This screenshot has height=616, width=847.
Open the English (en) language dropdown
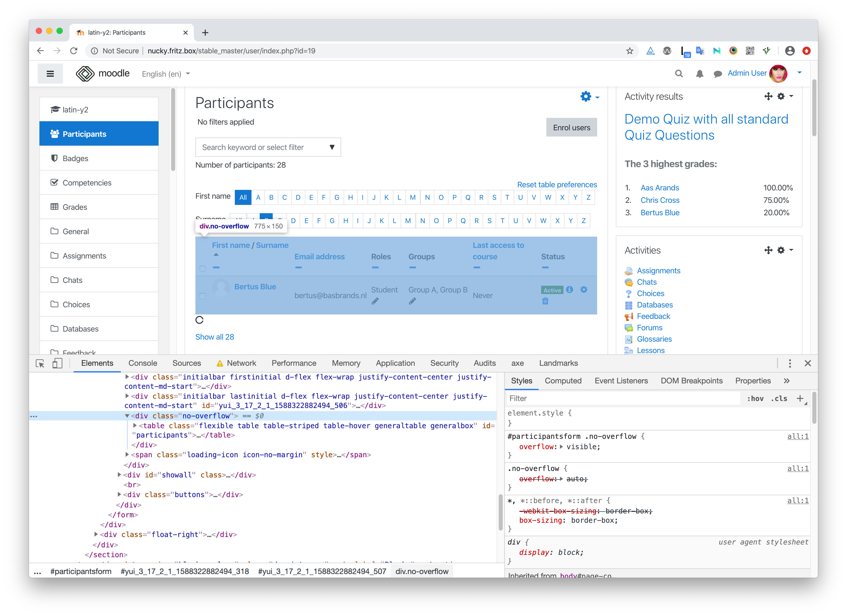166,74
